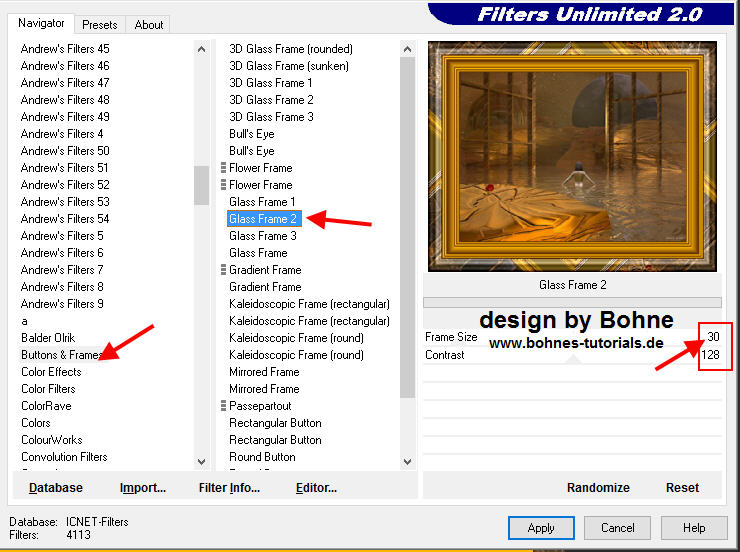The width and height of the screenshot is (740, 552).
Task: Select the Color Effects category
Action: pyautogui.click(x=51, y=372)
